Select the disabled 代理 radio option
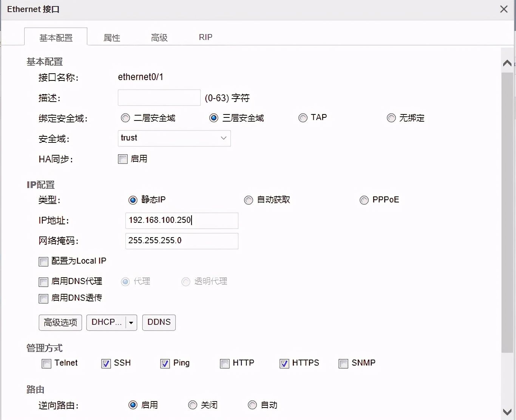This screenshot has width=516, height=420. (x=125, y=282)
